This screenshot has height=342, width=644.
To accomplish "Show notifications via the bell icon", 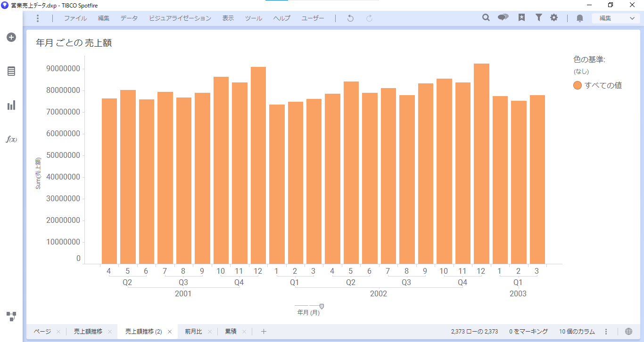I will coord(580,18).
